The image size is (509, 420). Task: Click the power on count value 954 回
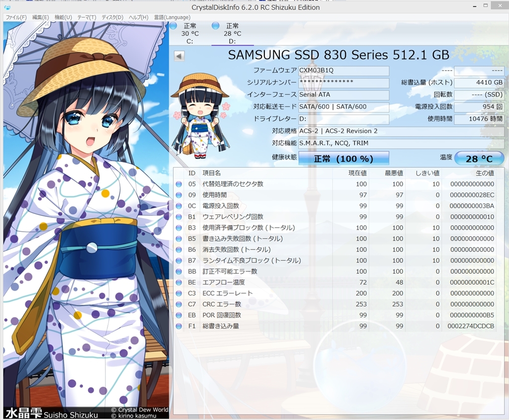click(x=479, y=107)
